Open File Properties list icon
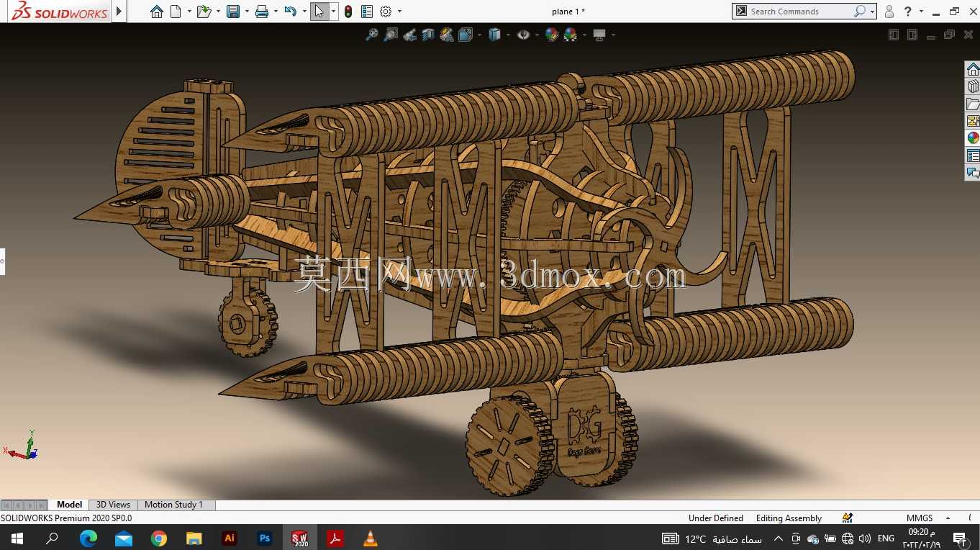980x550 pixels. [x=367, y=12]
